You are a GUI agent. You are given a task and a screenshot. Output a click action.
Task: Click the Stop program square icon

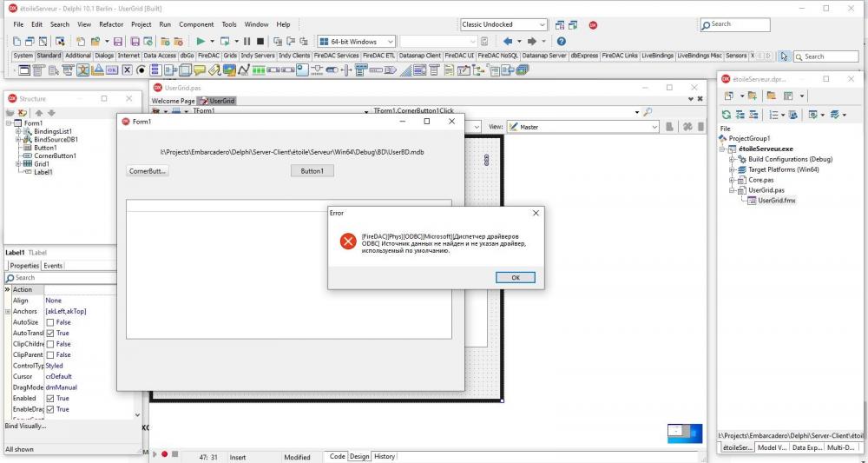coord(260,42)
